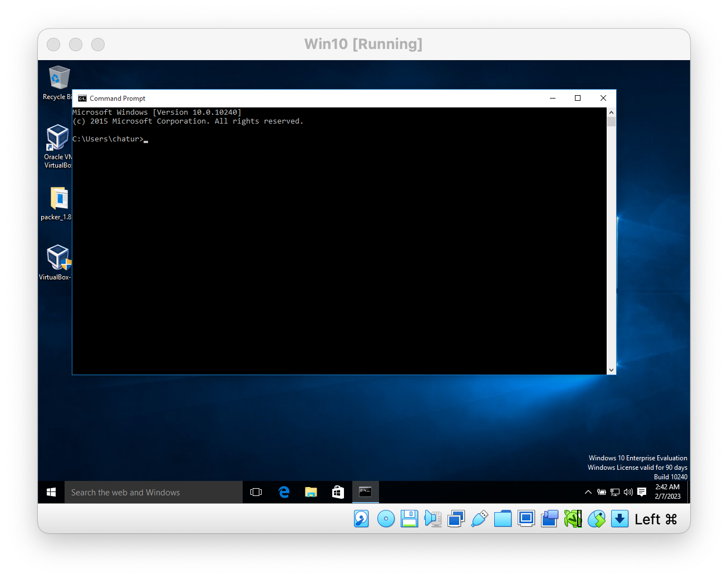Open the USB devices status icon
The width and height of the screenshot is (728, 580).
pos(479,519)
